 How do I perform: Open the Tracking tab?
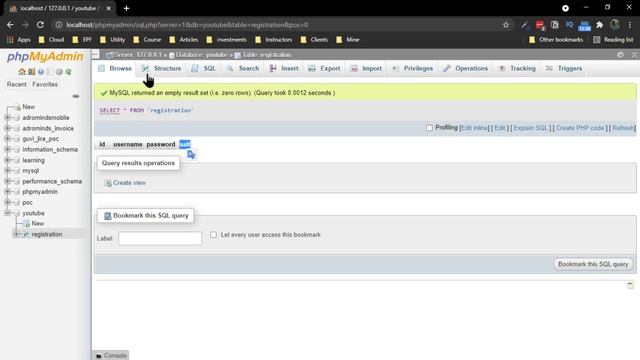coord(517,69)
